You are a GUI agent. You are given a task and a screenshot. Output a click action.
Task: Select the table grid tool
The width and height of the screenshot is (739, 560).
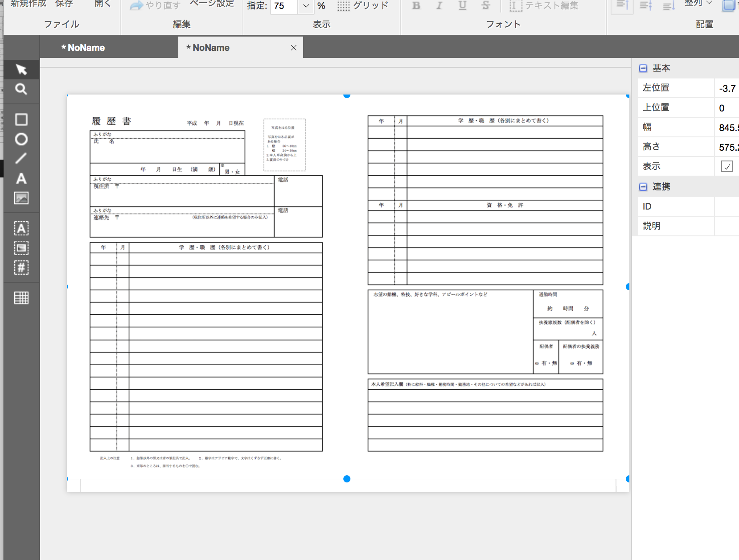21,298
